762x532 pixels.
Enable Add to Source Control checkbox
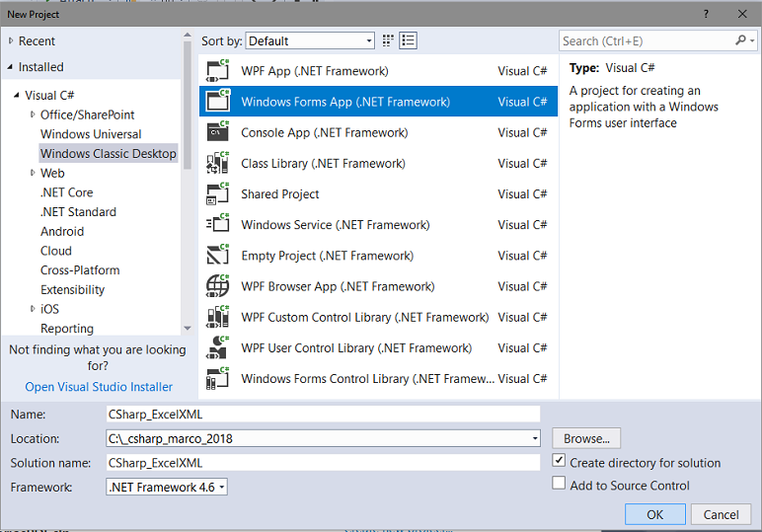pos(559,484)
